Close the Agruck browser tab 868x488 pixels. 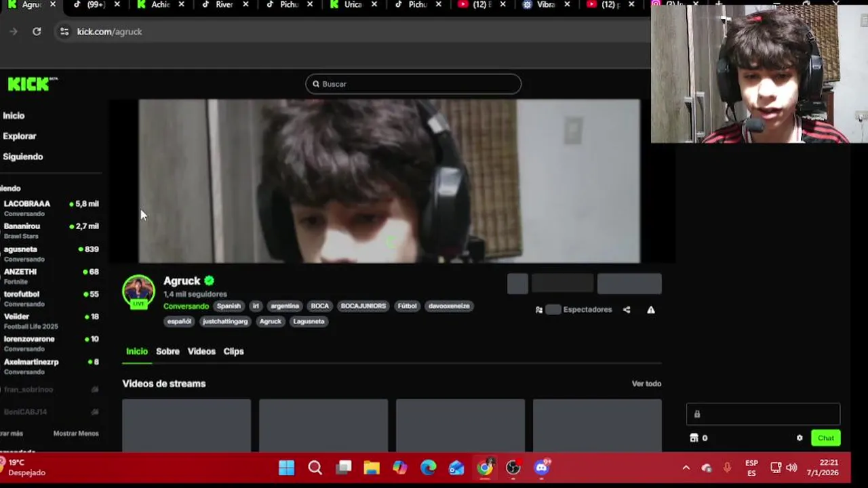53,5
